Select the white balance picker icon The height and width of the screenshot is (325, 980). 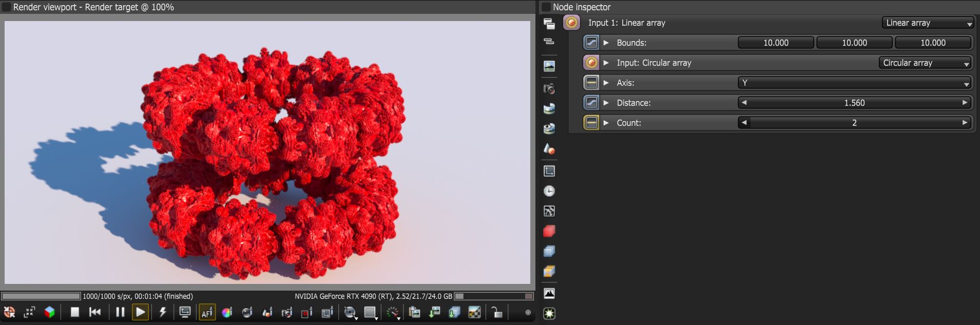click(227, 312)
